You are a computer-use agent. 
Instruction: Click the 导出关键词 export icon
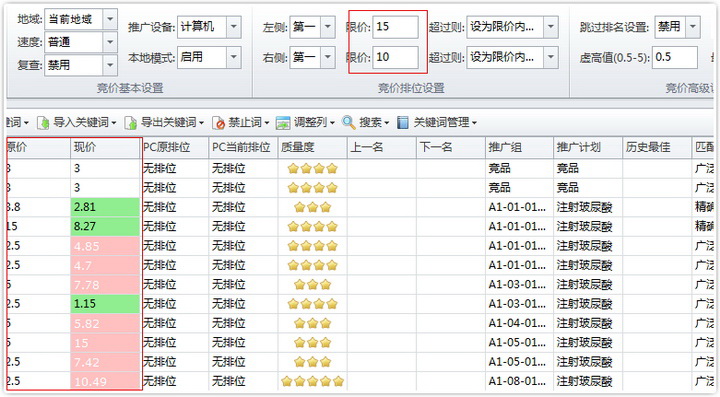[131, 123]
